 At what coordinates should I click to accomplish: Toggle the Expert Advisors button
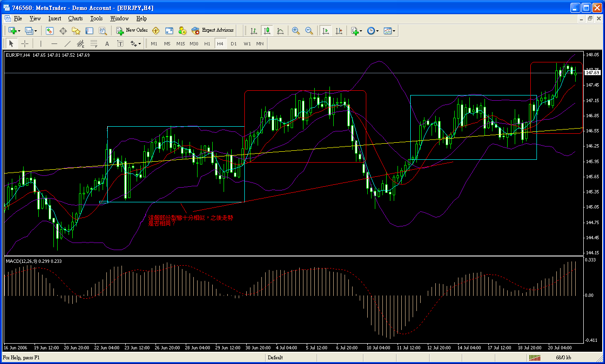tap(213, 30)
